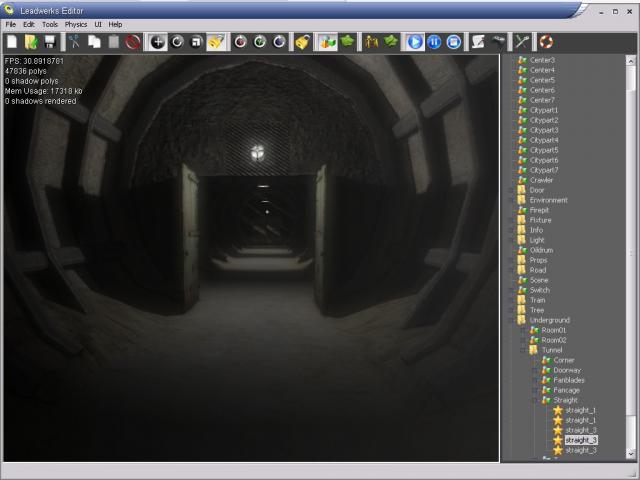The image size is (640, 480).
Task: Click the red Delete circle icon
Action: click(x=132, y=42)
